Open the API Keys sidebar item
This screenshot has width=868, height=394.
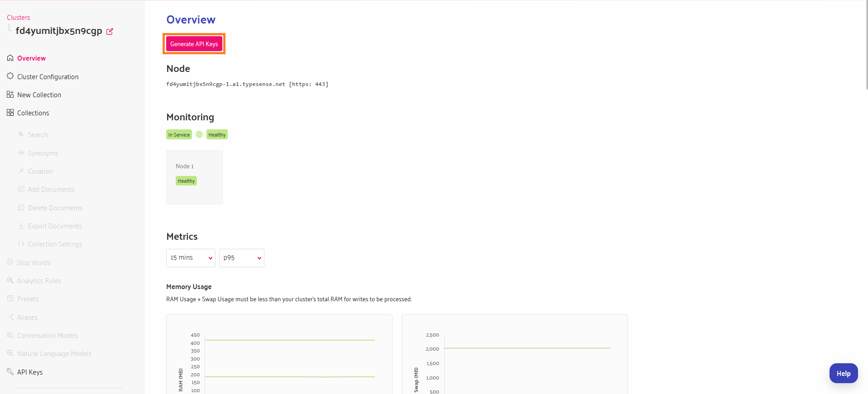point(30,372)
